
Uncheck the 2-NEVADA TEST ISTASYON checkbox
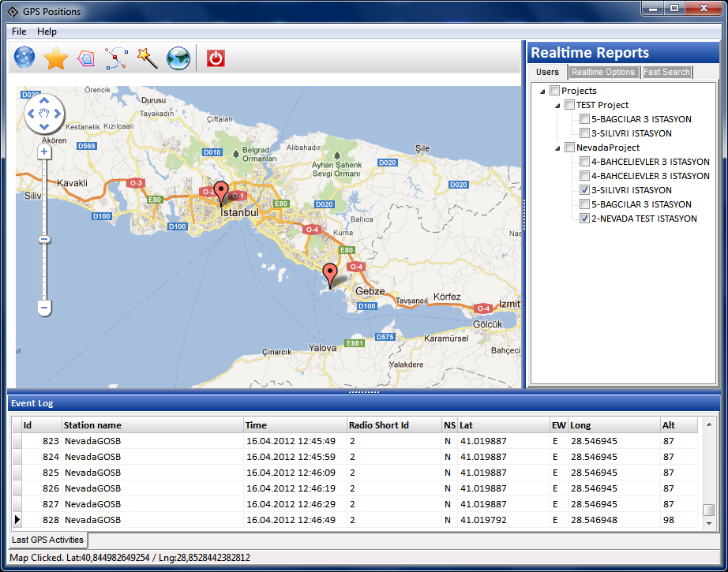tap(584, 219)
